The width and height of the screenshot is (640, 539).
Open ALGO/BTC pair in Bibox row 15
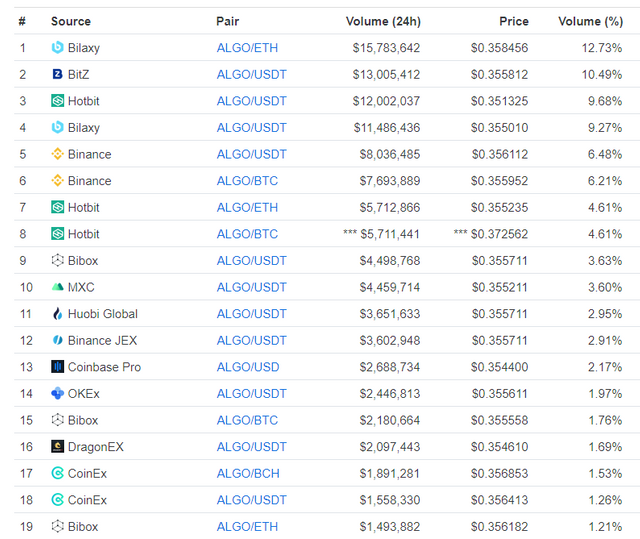(x=247, y=420)
